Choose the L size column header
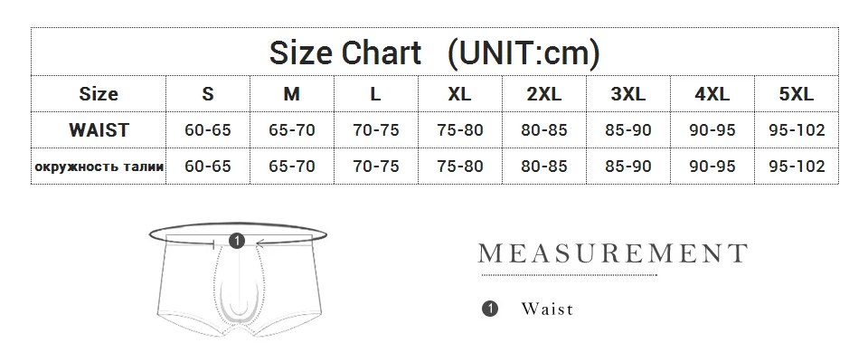 376,93
